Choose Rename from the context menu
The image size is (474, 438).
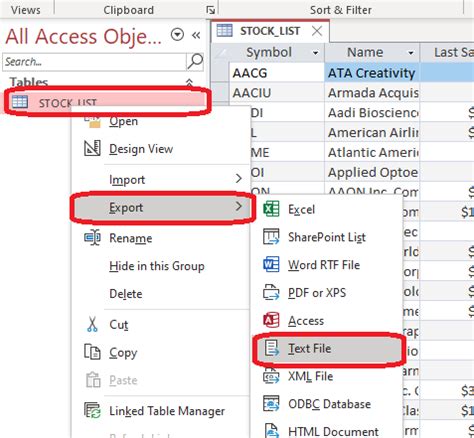click(x=131, y=238)
